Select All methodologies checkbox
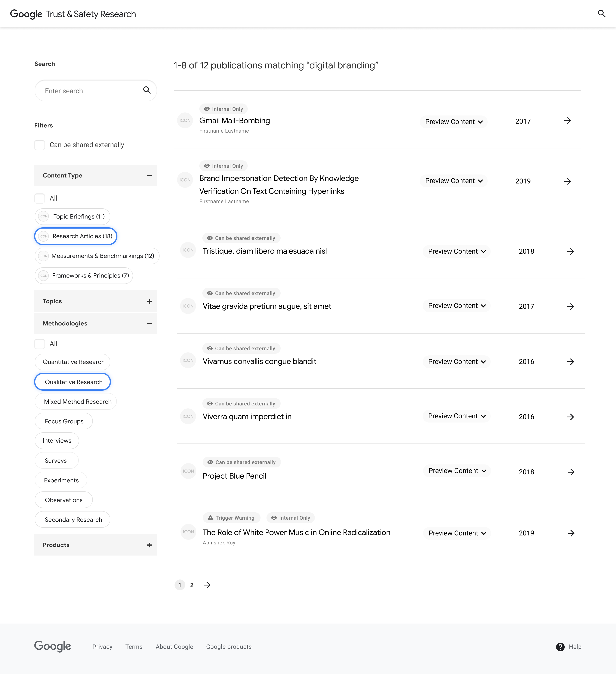The image size is (616, 674). (x=39, y=344)
